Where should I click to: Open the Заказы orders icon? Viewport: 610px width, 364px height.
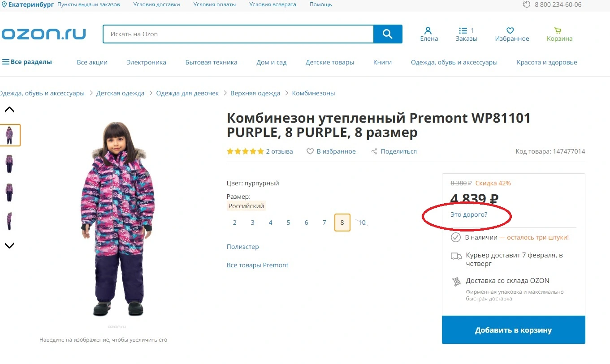click(463, 30)
